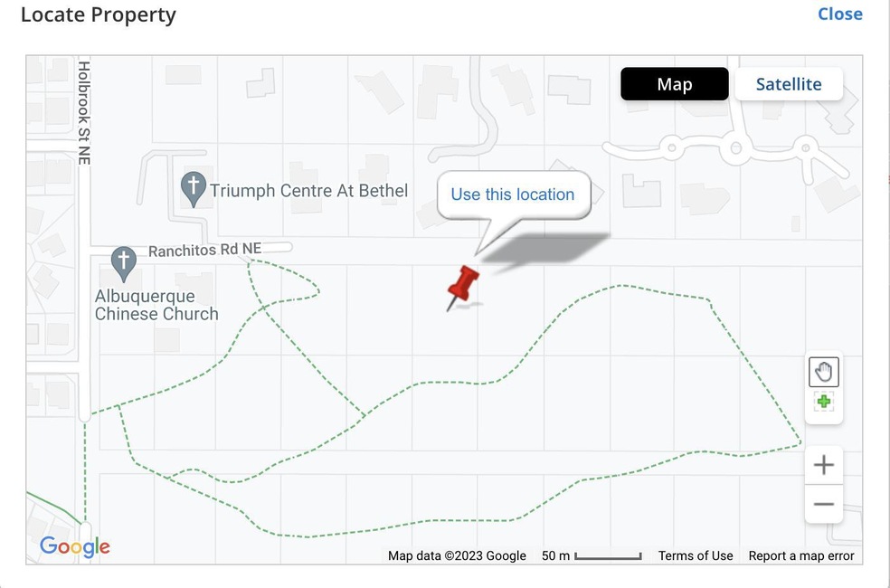890x588 pixels.
Task: Close the Locate Property dialog
Action: [x=840, y=14]
